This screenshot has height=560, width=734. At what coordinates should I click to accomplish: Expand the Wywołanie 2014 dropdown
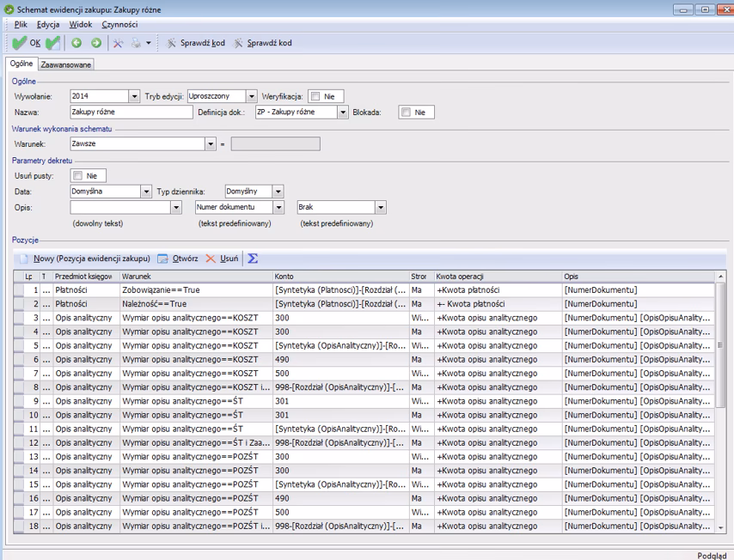coord(134,96)
